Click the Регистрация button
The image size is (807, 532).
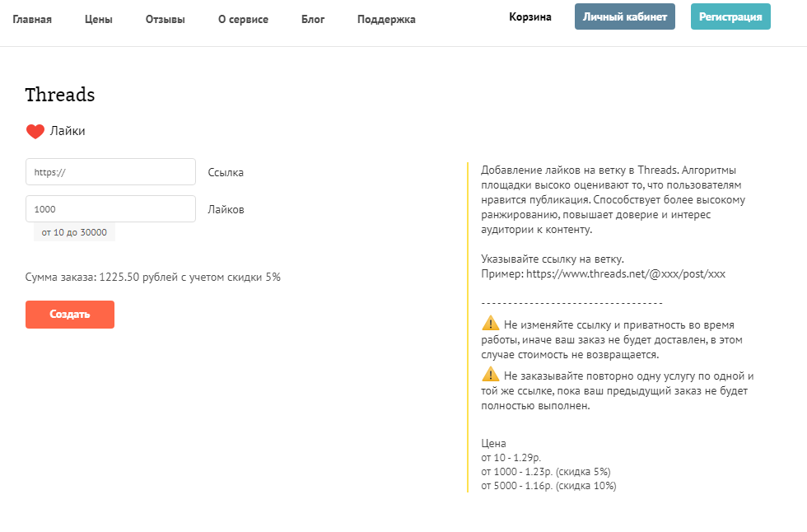(730, 16)
